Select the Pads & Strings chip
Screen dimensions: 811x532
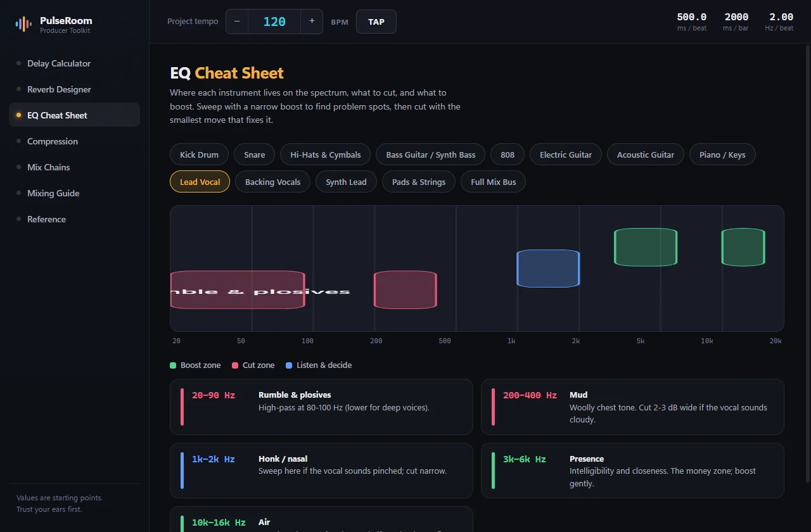[x=419, y=182]
